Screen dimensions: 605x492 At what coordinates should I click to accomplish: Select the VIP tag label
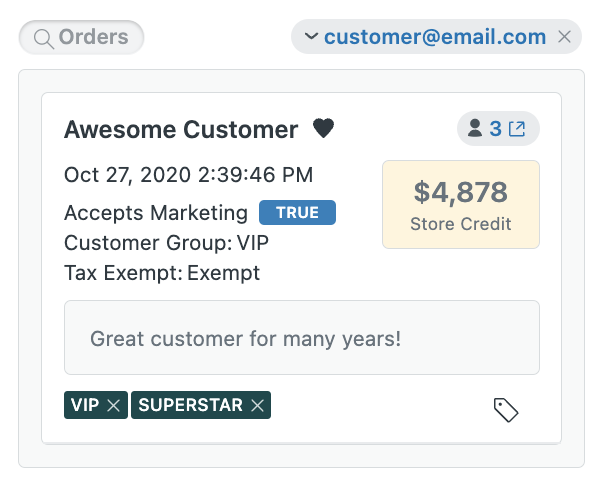[85, 405]
